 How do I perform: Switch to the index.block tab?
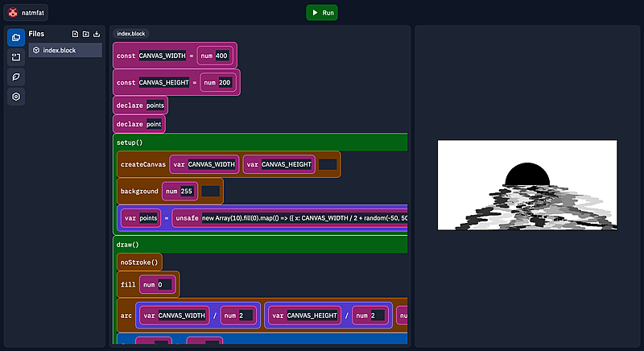pyautogui.click(x=130, y=34)
